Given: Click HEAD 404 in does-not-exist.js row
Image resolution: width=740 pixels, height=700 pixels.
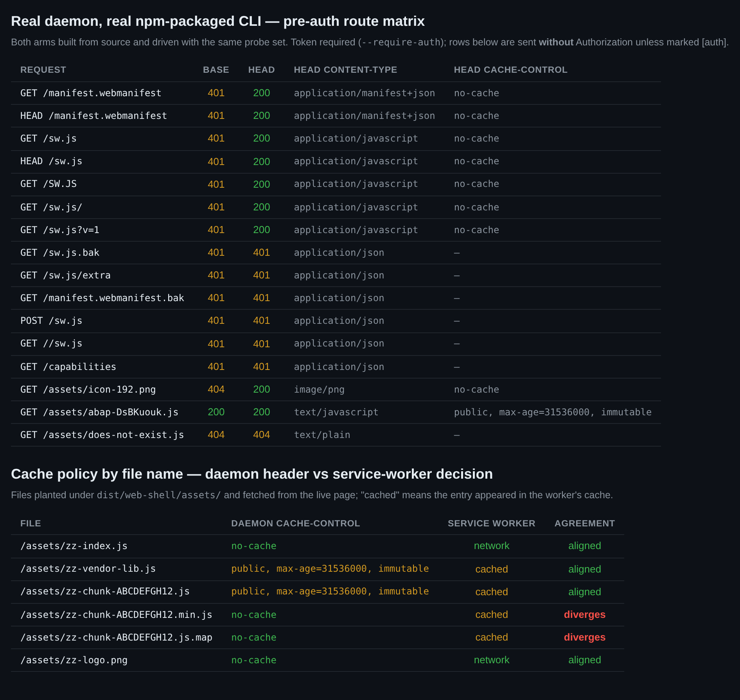Looking at the screenshot, I should [261, 435].
